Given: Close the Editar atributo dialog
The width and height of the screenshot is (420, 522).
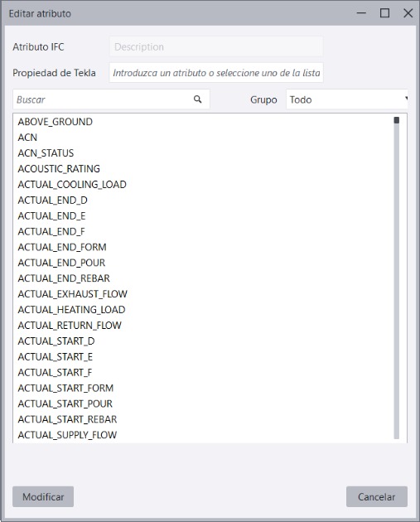Looking at the screenshot, I should point(408,13).
